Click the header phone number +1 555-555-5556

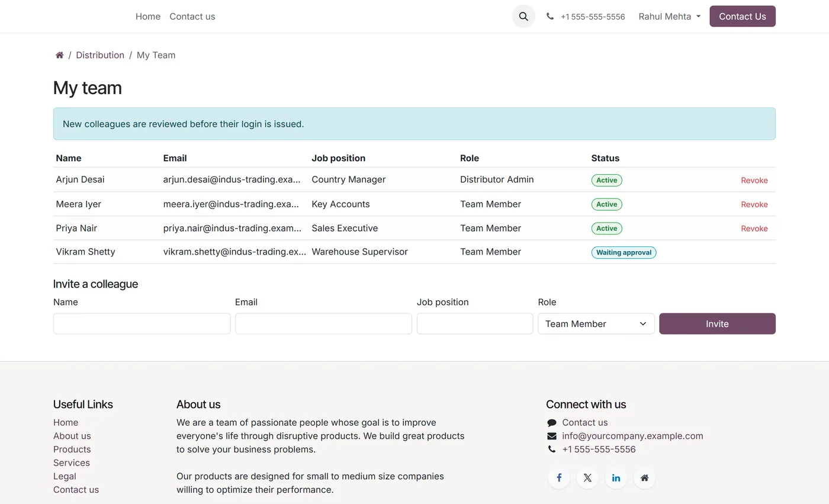[593, 17]
